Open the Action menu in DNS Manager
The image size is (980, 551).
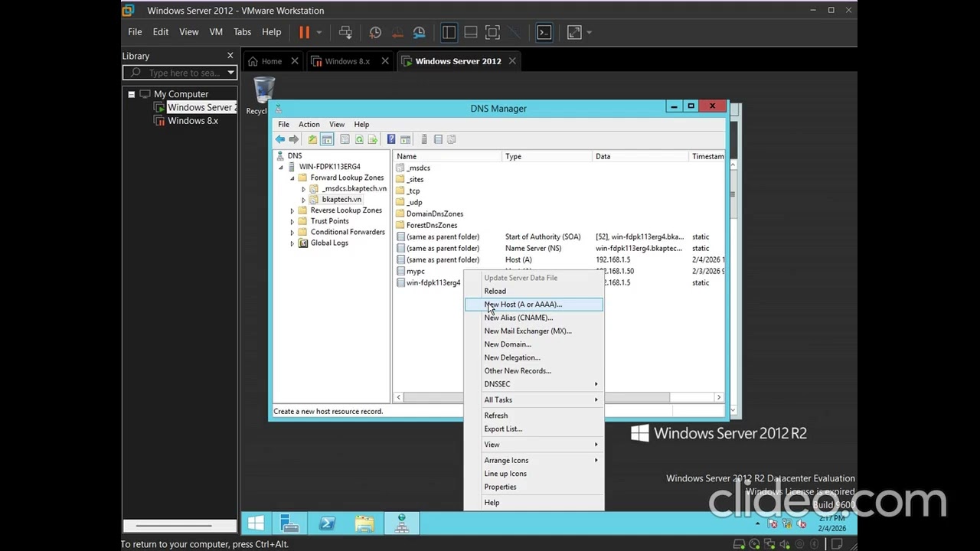tap(309, 124)
